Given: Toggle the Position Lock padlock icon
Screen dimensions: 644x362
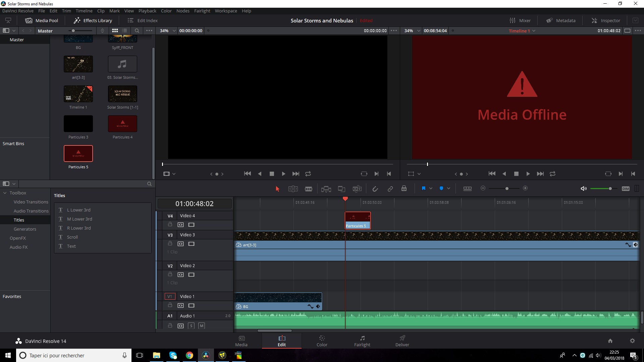Looking at the screenshot, I should 404,188.
